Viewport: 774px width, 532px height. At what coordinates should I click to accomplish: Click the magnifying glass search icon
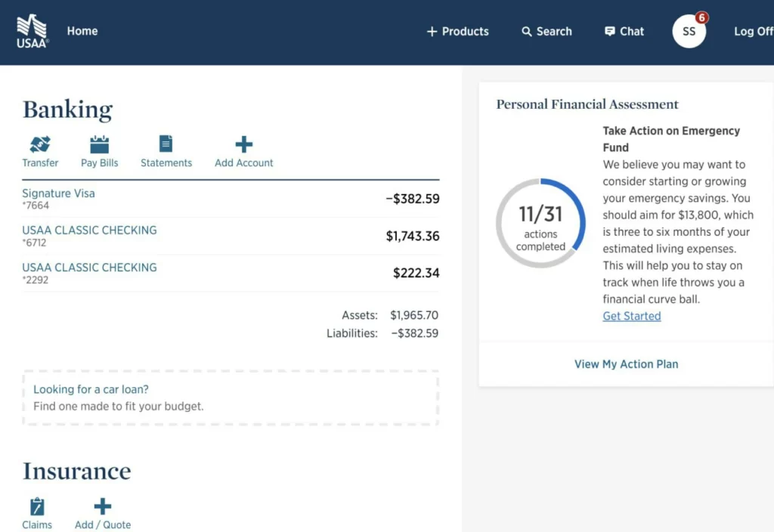click(527, 32)
